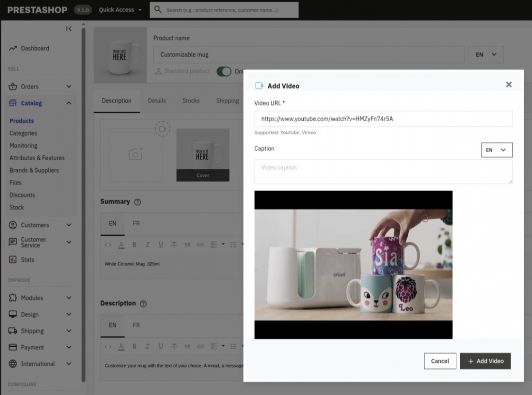Click the add image camera icon
Screen dimensions: 532x395
tap(136, 154)
